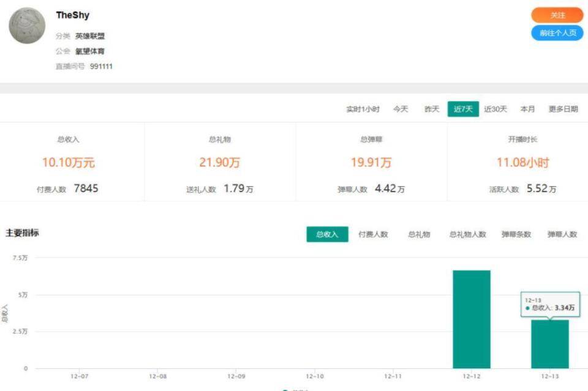Click TheShy's profile avatar
Image resolution: width=588 pixels, height=391 pixels.
coord(27,26)
